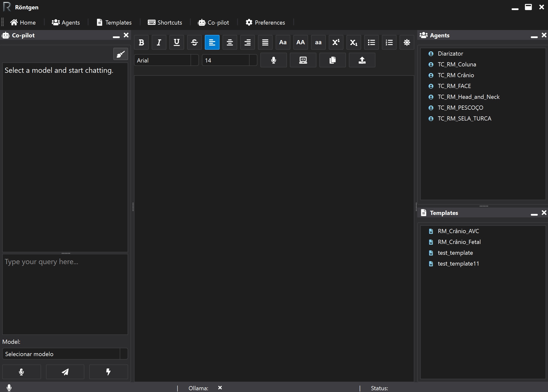Click inside the main editor area
Image resolution: width=548 pixels, height=392 pixels.
pos(274,228)
